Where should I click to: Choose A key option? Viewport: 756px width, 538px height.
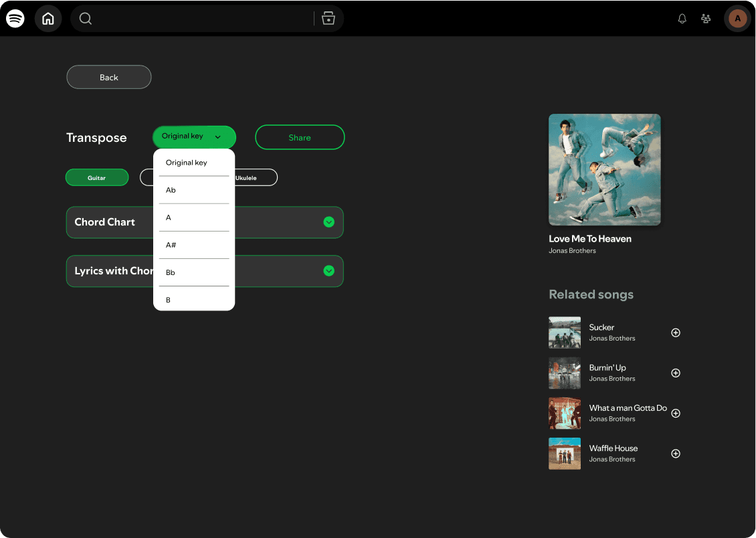pyautogui.click(x=194, y=217)
